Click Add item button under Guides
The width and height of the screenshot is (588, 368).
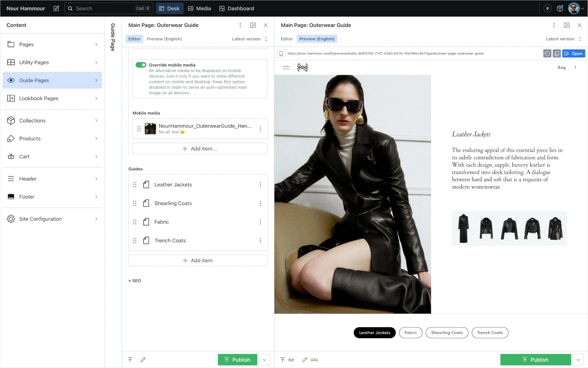pos(198,260)
